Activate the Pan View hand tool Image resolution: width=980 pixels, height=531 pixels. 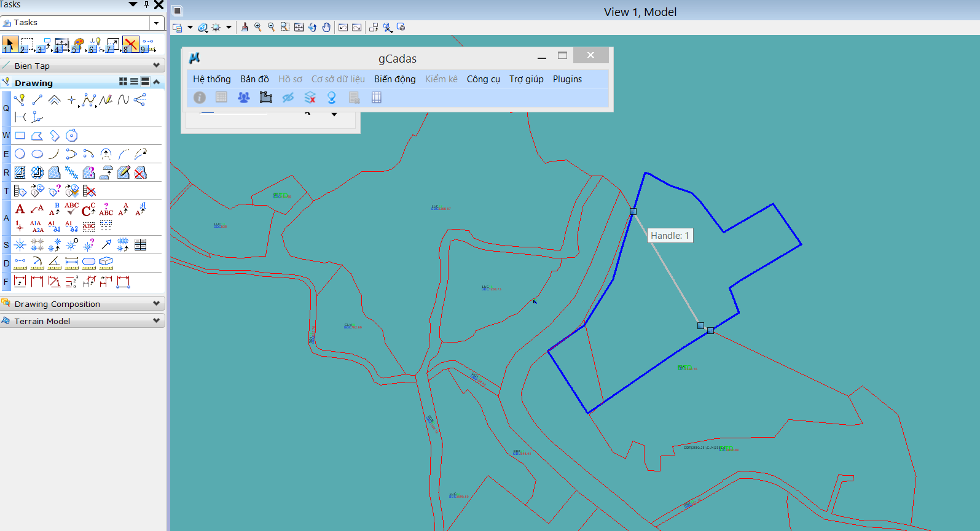pyautogui.click(x=326, y=27)
